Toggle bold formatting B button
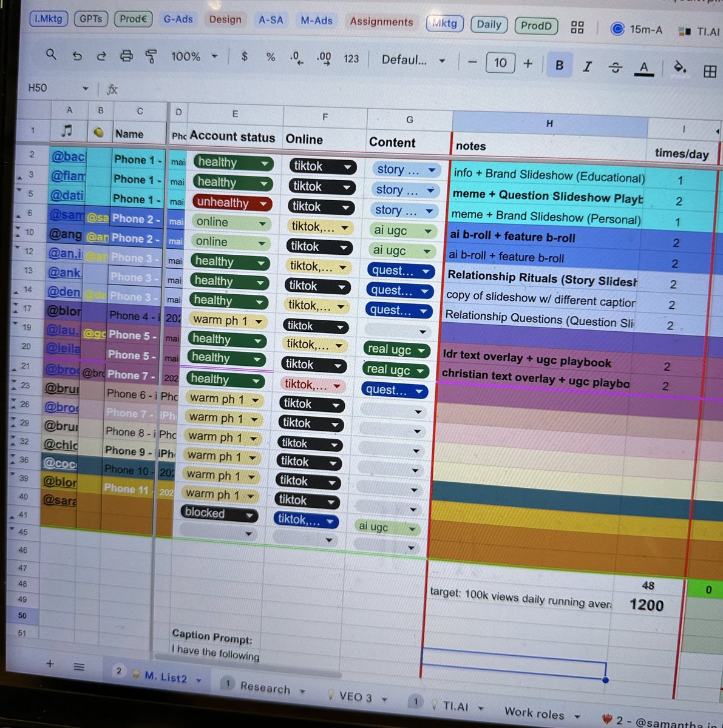The width and height of the screenshot is (723, 728). click(559, 65)
